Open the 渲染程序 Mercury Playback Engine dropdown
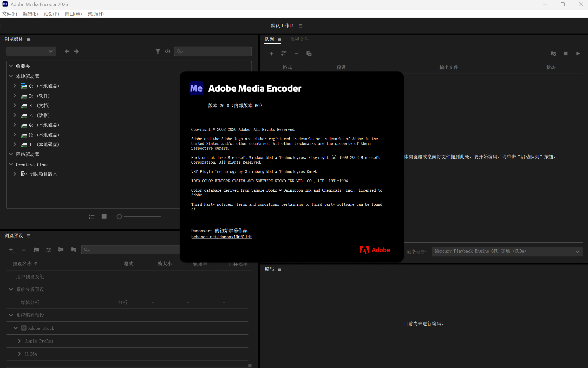 pyautogui.click(x=507, y=251)
